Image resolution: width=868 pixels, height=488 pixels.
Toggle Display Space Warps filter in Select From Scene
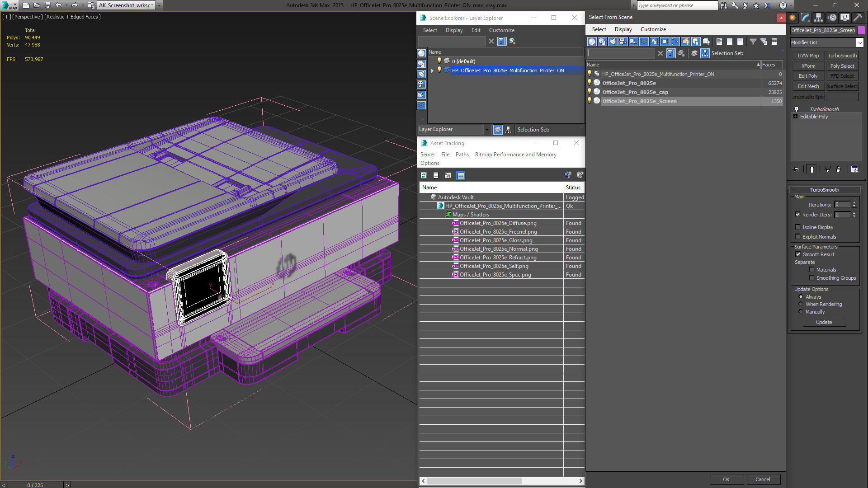[644, 42]
